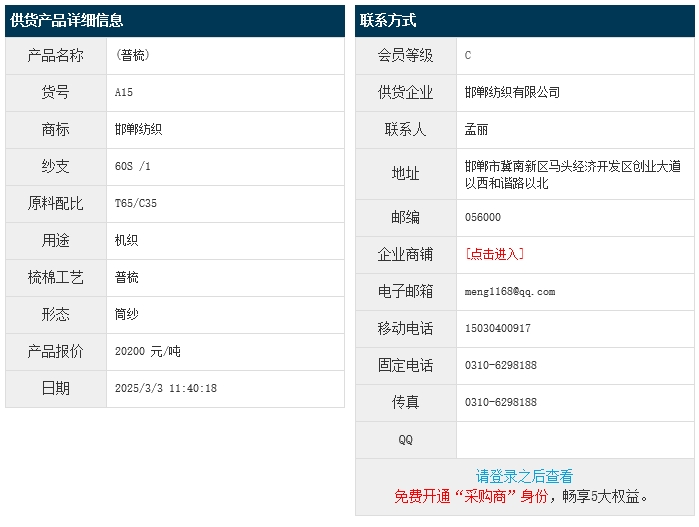Click the yarn count value 60S /1
This screenshot has height=527, width=699.
tap(133, 166)
